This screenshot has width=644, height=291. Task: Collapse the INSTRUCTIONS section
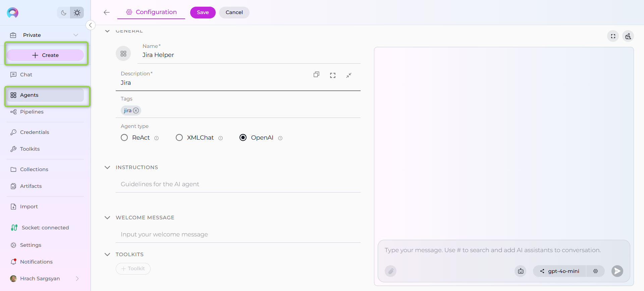[x=107, y=167]
